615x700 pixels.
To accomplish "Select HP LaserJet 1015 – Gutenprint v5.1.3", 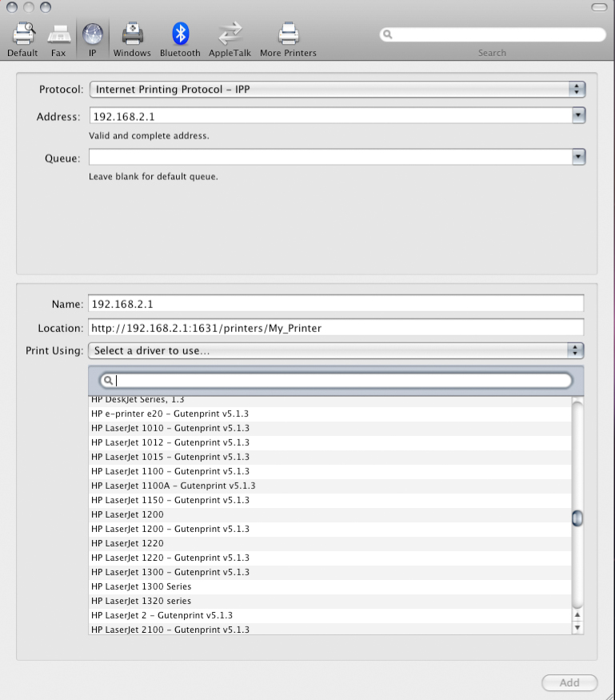I will click(x=329, y=457).
